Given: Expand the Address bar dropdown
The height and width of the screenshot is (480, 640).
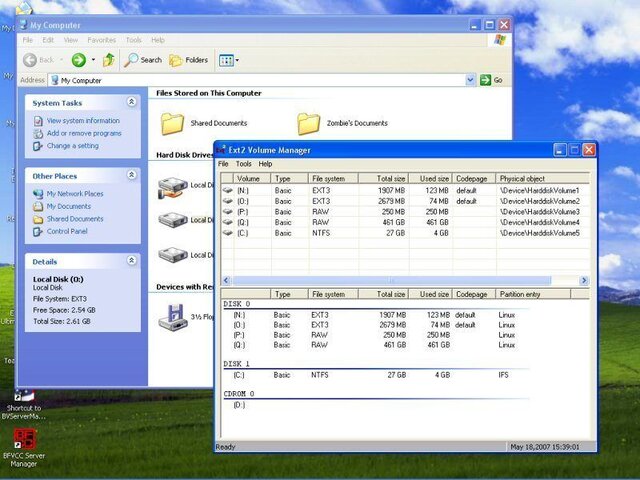Looking at the screenshot, I should pos(470,80).
